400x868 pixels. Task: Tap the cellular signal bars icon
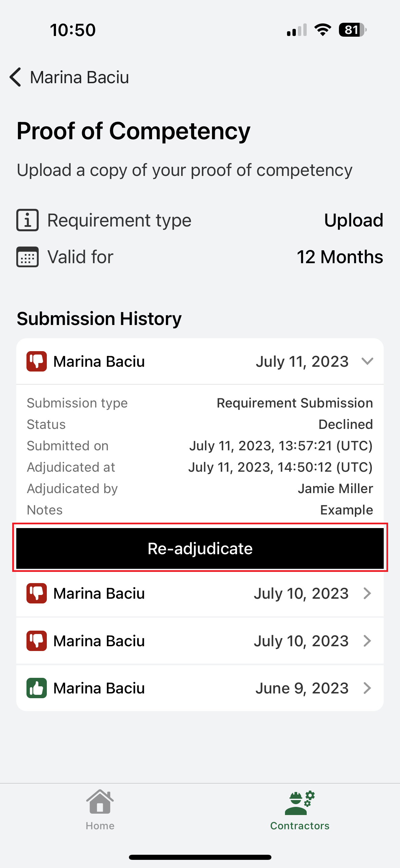tap(297, 30)
